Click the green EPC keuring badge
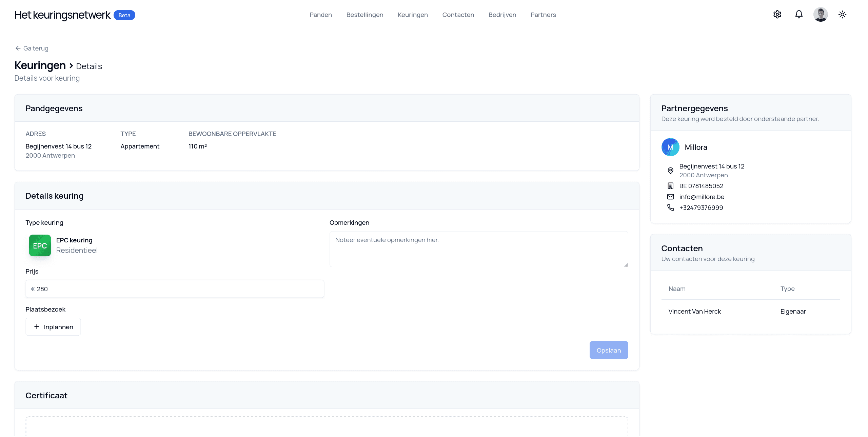The image size is (868, 437). (40, 245)
